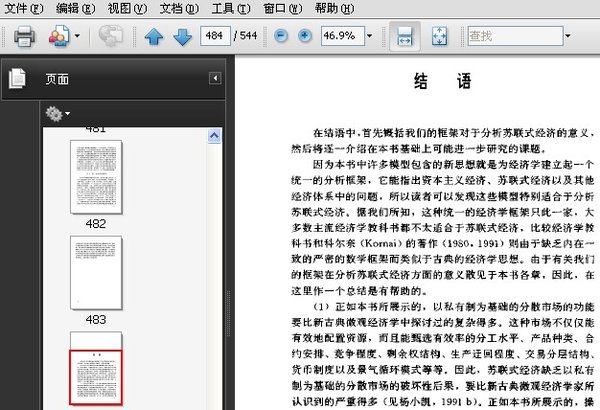Screen dimensions: 600x410
Task: Click the Print icon in toolbar
Action: click(25, 37)
